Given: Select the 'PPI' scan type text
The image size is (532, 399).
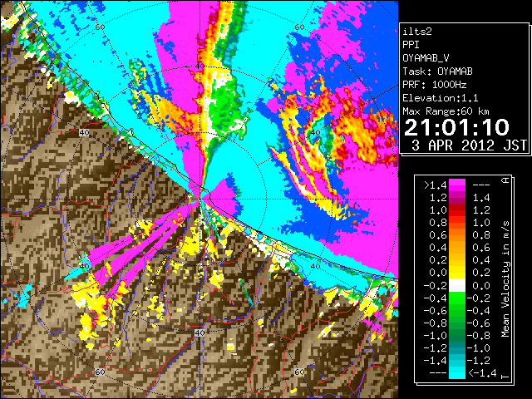Looking at the screenshot, I should coord(411,45).
